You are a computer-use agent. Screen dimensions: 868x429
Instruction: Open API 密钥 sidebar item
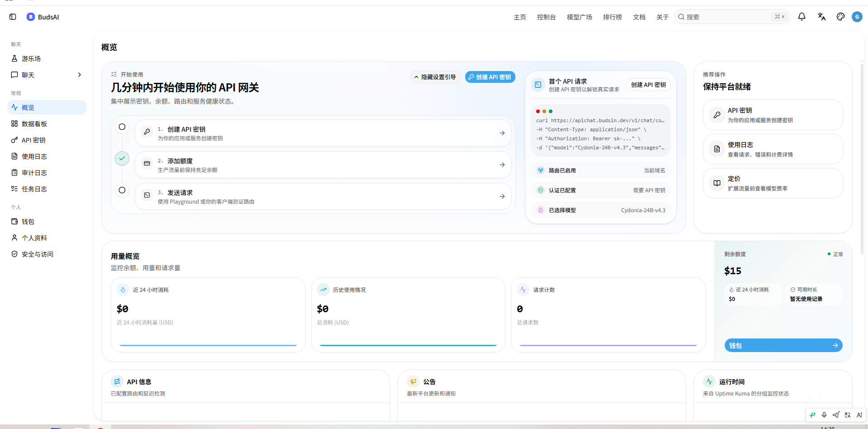point(47,140)
